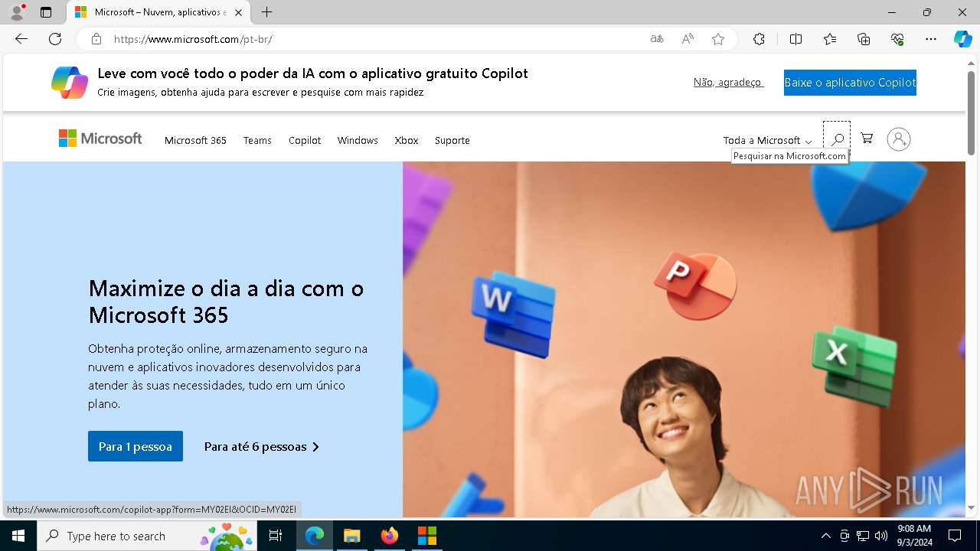
Task: Click the network tray icon
Action: point(863,536)
